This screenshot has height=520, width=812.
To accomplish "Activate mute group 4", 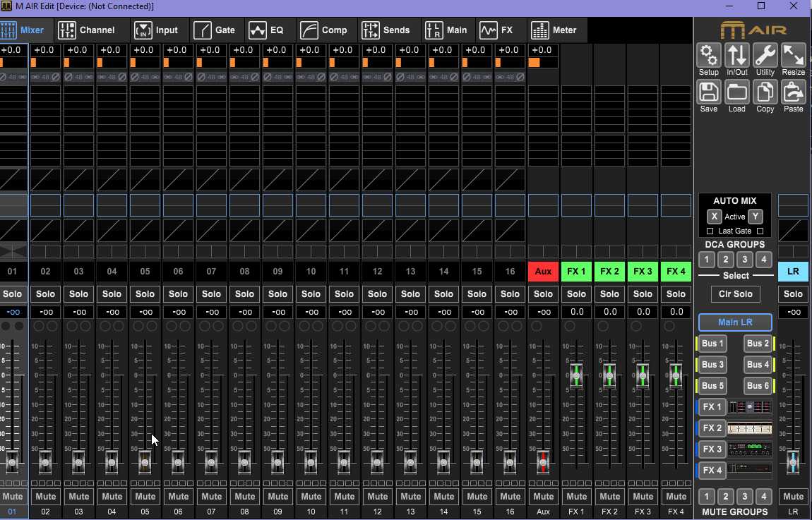I will pos(764,497).
